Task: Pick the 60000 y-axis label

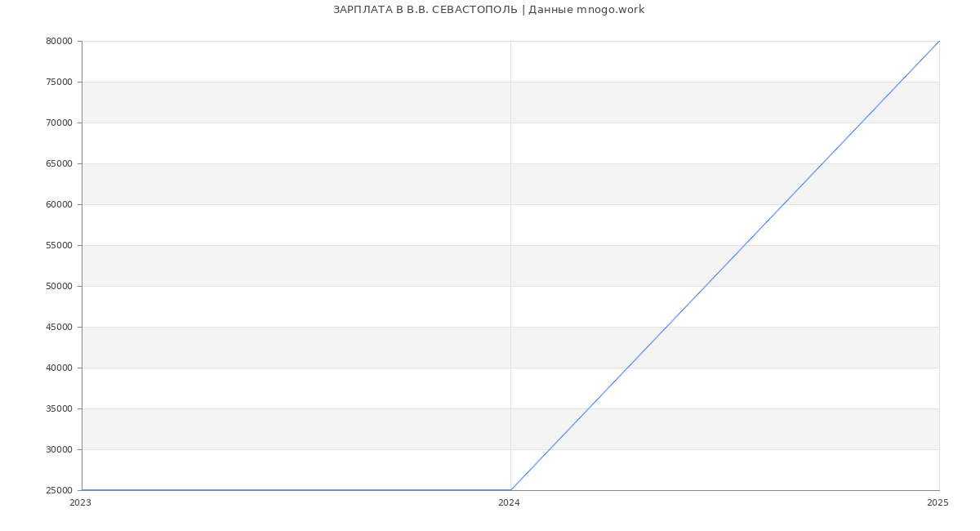Action: [x=59, y=205]
